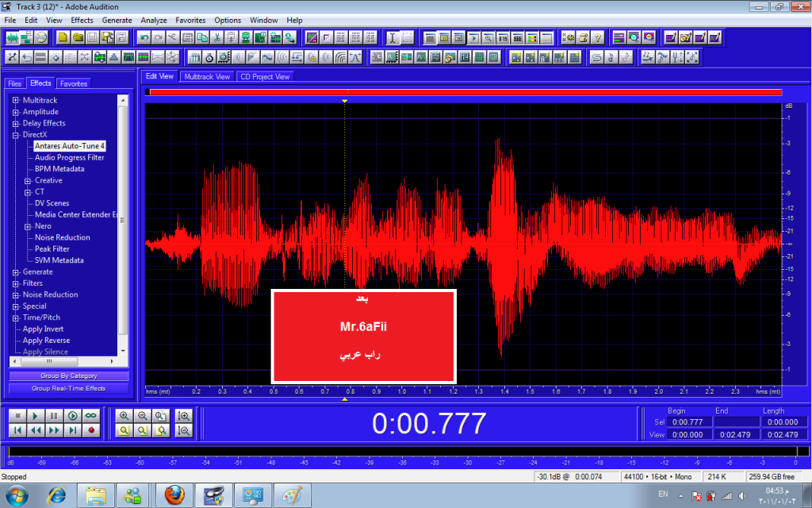Toggle Group Real-Time Effects button
Image resolution: width=812 pixels, height=508 pixels.
pyautogui.click(x=69, y=388)
